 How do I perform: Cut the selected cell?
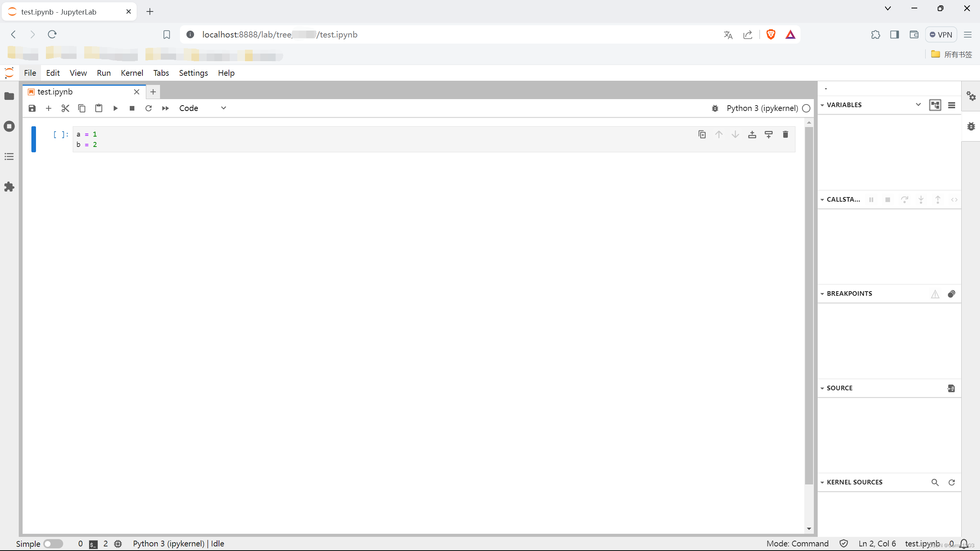coord(65,108)
